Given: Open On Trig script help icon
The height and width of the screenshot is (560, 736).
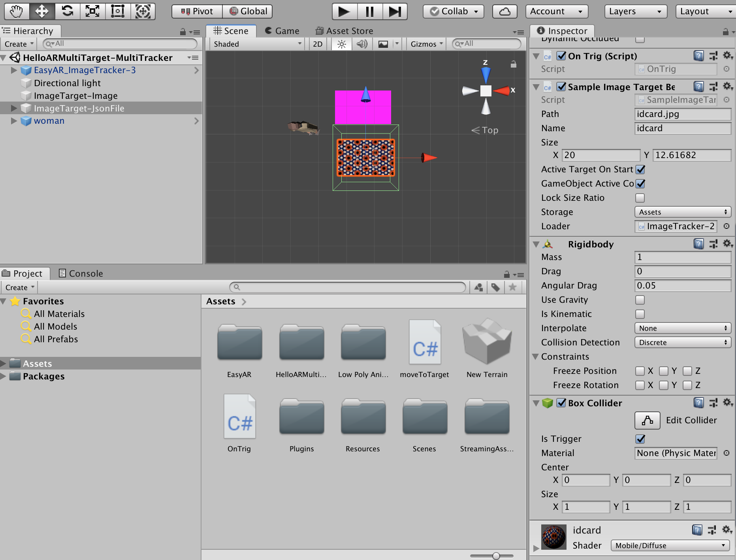Looking at the screenshot, I should (x=698, y=56).
